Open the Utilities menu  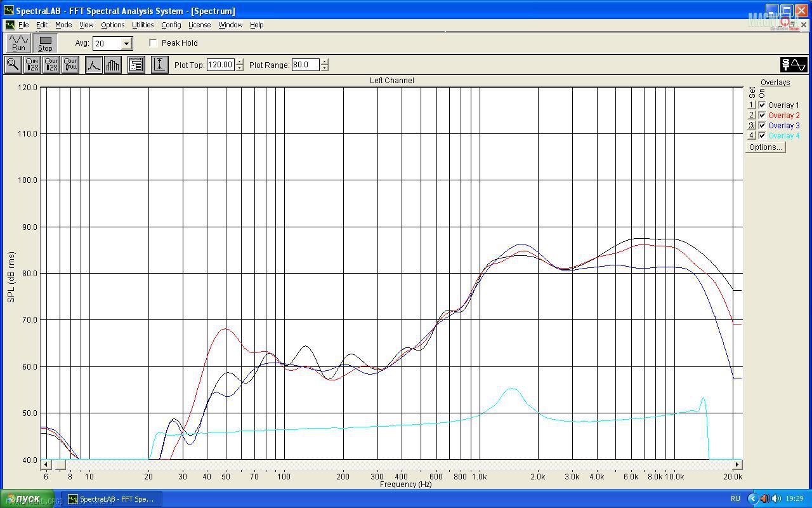[x=143, y=25]
